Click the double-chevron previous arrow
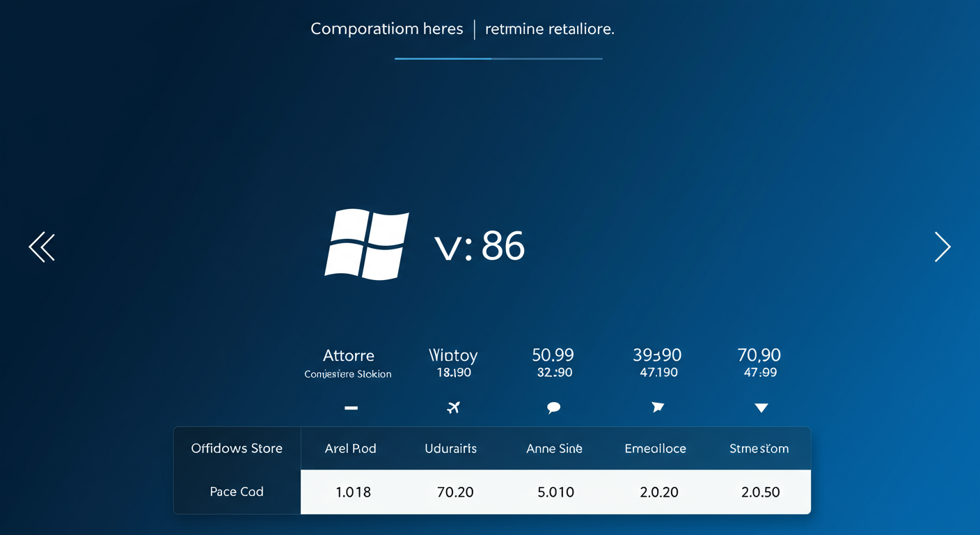Viewport: 980px width, 535px height. pos(42,247)
